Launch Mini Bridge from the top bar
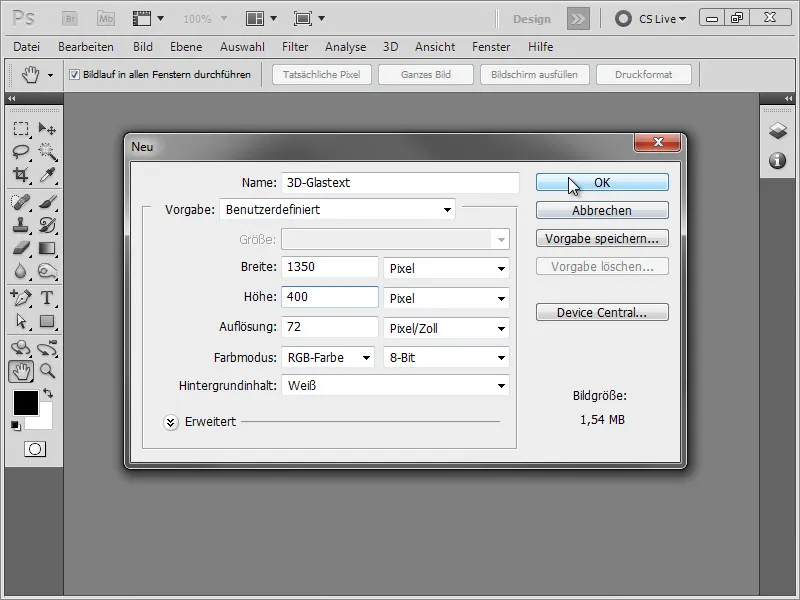The width and height of the screenshot is (800, 600). coord(106,19)
